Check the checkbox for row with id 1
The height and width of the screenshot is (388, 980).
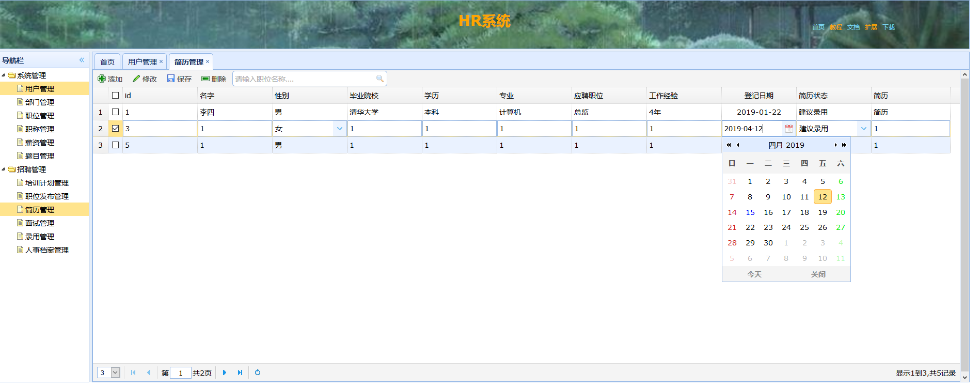tap(116, 112)
